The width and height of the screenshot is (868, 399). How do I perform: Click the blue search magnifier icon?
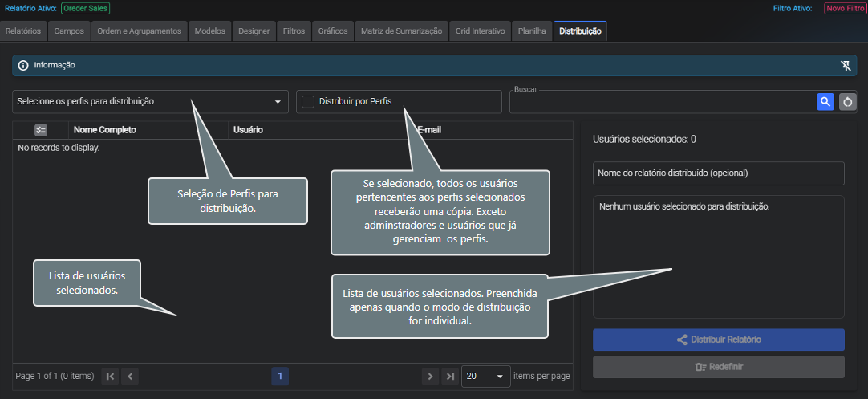click(x=825, y=102)
